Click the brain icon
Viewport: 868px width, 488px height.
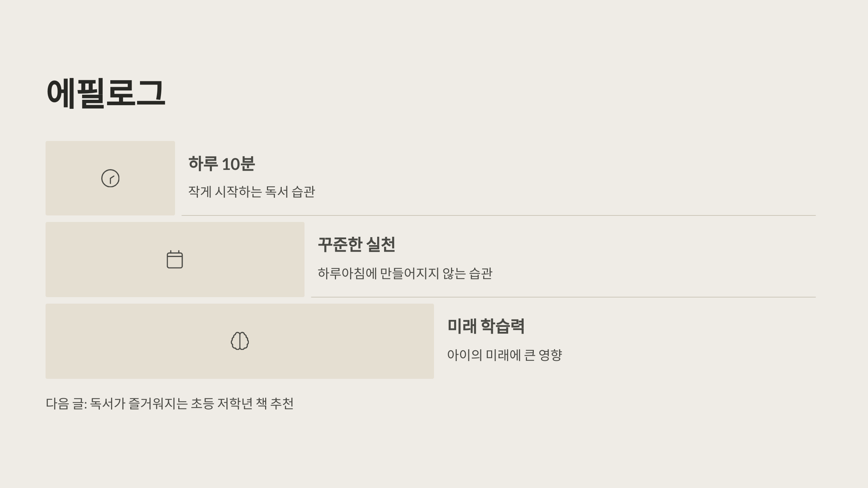point(240,341)
